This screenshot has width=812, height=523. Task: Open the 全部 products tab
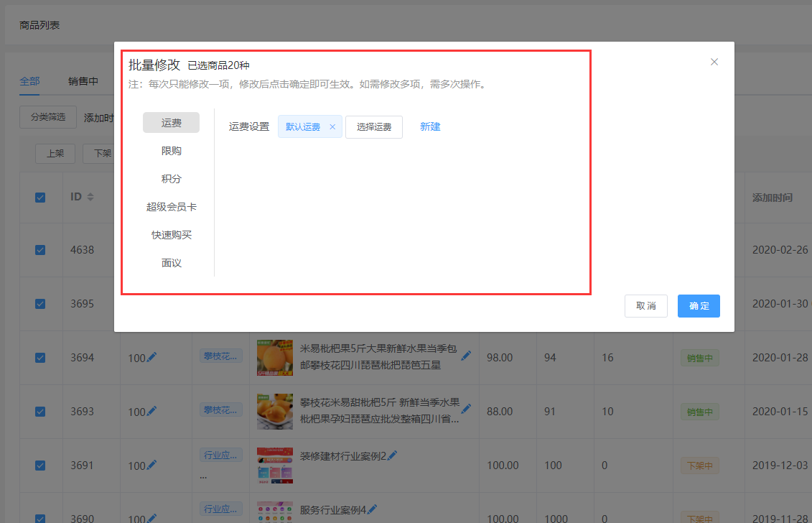pyautogui.click(x=29, y=81)
